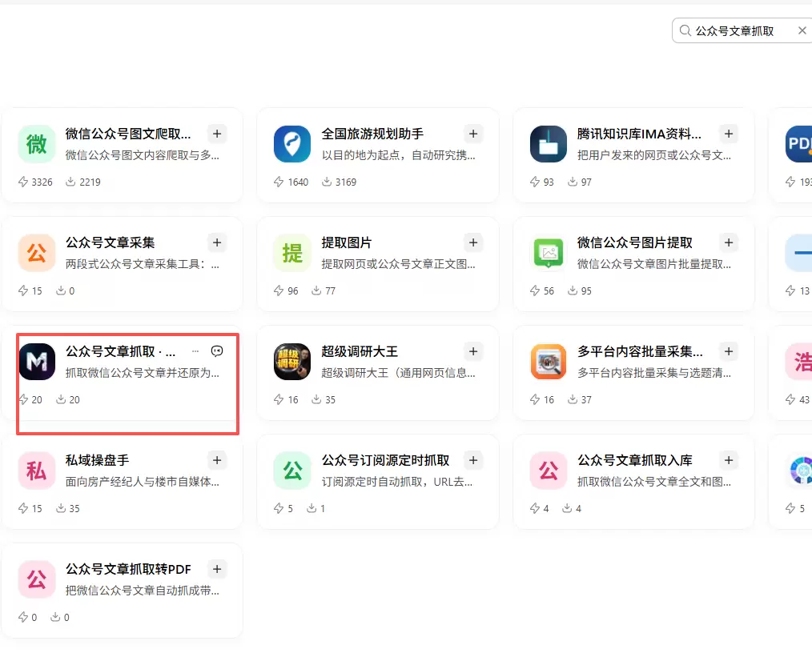Open the 私域操盘手 title

pos(98,460)
